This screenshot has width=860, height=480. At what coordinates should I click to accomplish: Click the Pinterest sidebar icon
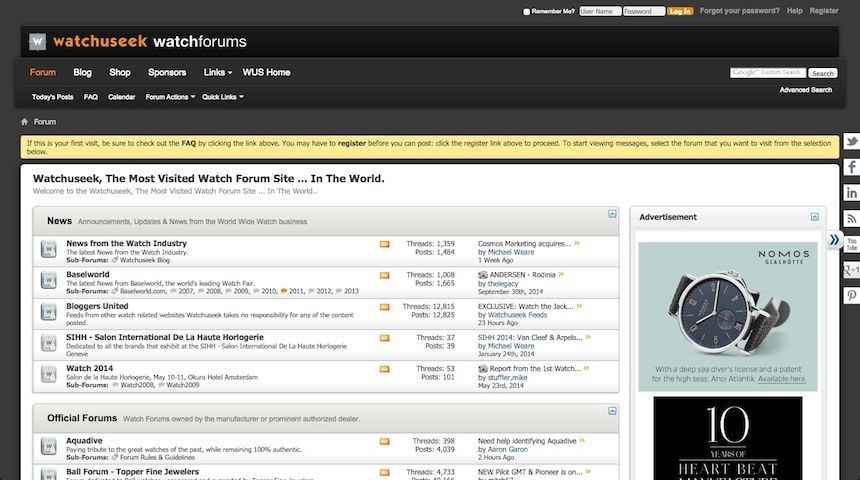(x=851, y=295)
